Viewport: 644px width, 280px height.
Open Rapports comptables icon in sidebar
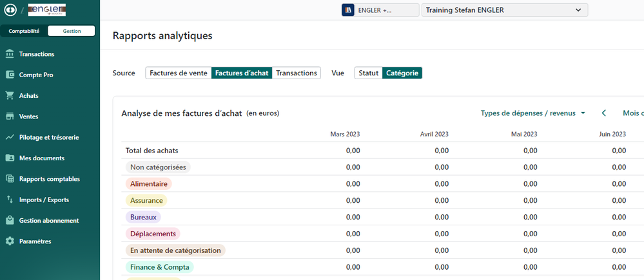(10, 179)
